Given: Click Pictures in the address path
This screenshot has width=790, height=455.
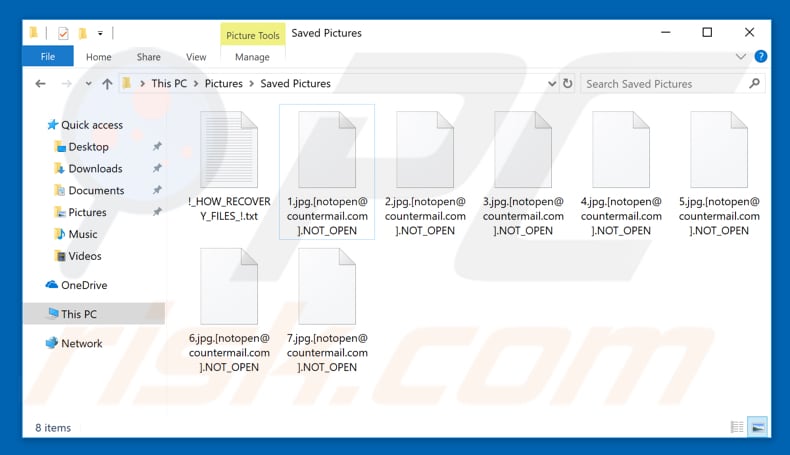Looking at the screenshot, I should [224, 84].
